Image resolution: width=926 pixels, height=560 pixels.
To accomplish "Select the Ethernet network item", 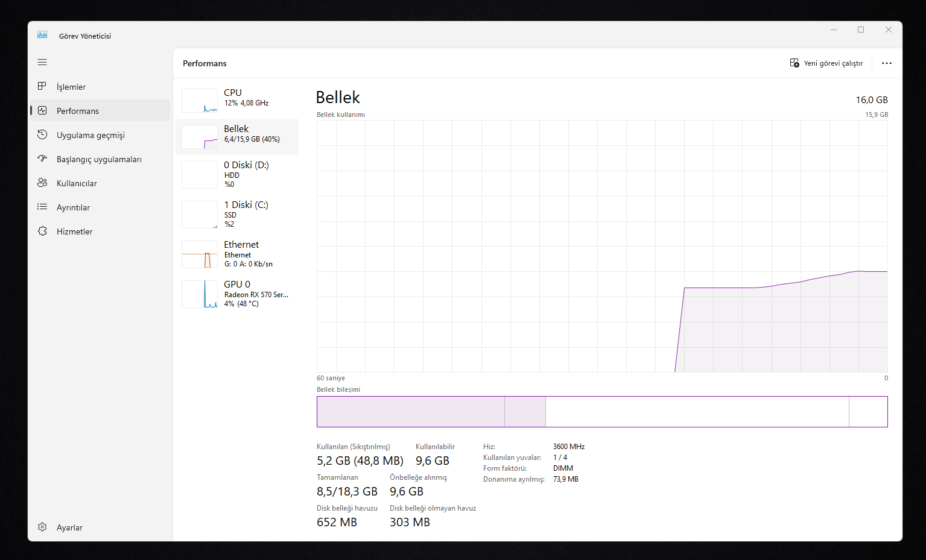I will tap(237, 254).
